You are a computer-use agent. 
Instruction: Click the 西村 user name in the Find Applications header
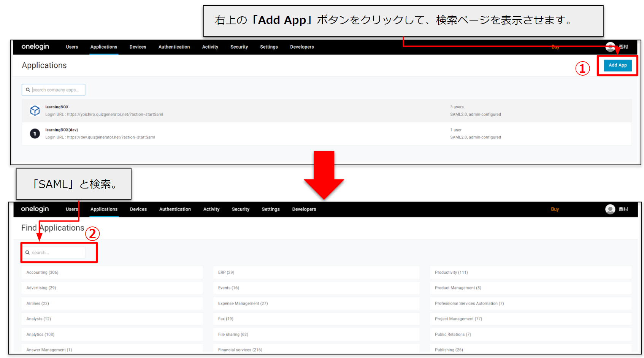click(x=623, y=209)
